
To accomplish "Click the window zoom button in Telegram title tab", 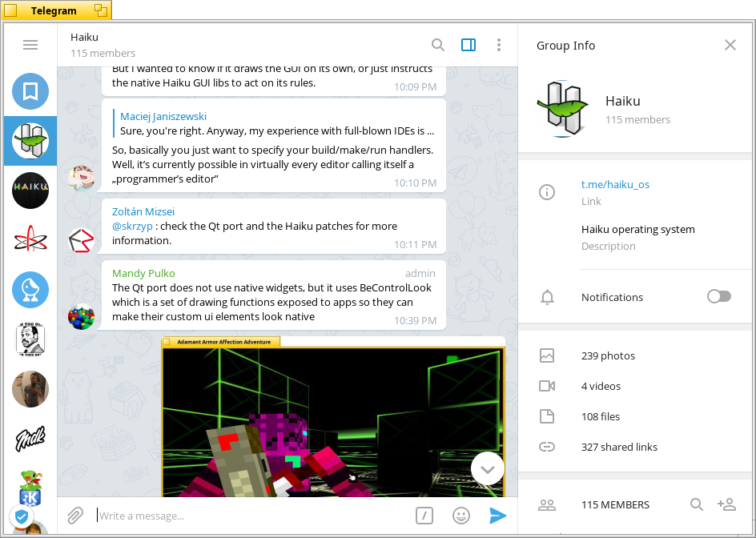I will pos(101,10).
